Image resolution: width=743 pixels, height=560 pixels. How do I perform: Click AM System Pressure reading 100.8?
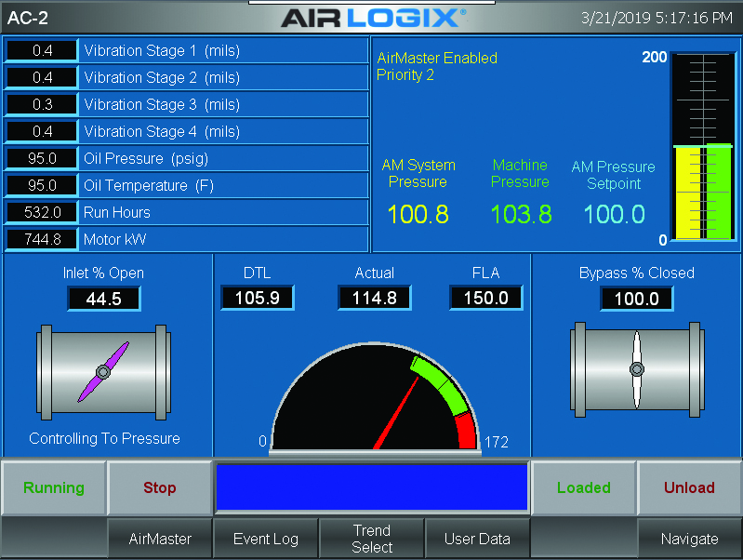tap(418, 214)
